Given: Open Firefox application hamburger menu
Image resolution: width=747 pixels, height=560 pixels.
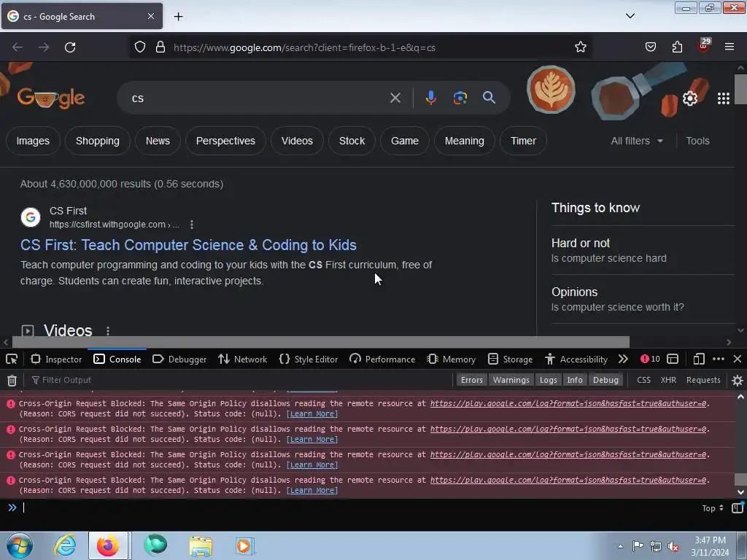Looking at the screenshot, I should point(729,47).
